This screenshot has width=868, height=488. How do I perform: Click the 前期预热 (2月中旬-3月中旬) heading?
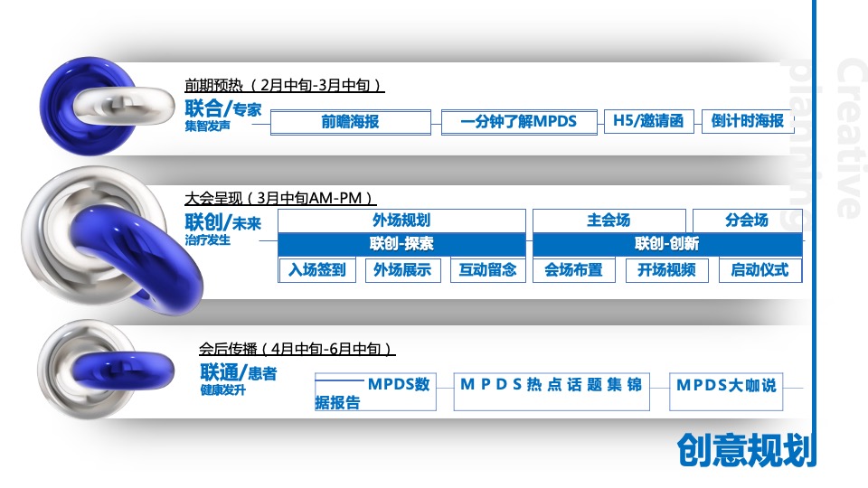pyautogui.click(x=285, y=85)
